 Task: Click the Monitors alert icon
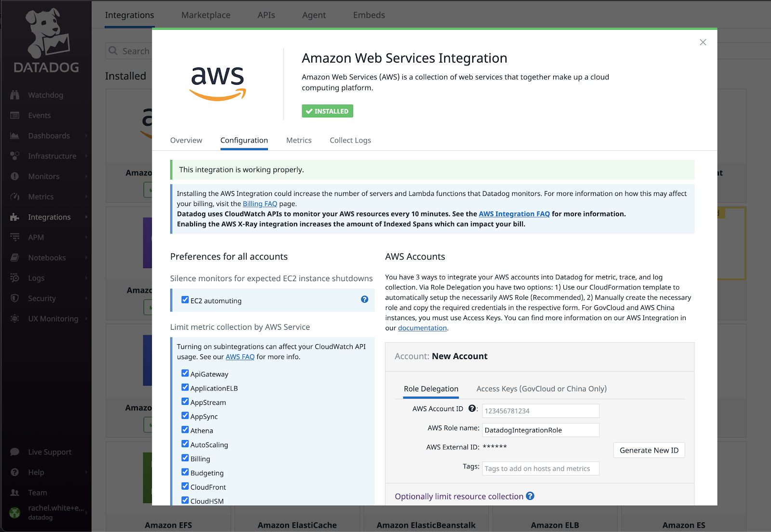coord(15,176)
